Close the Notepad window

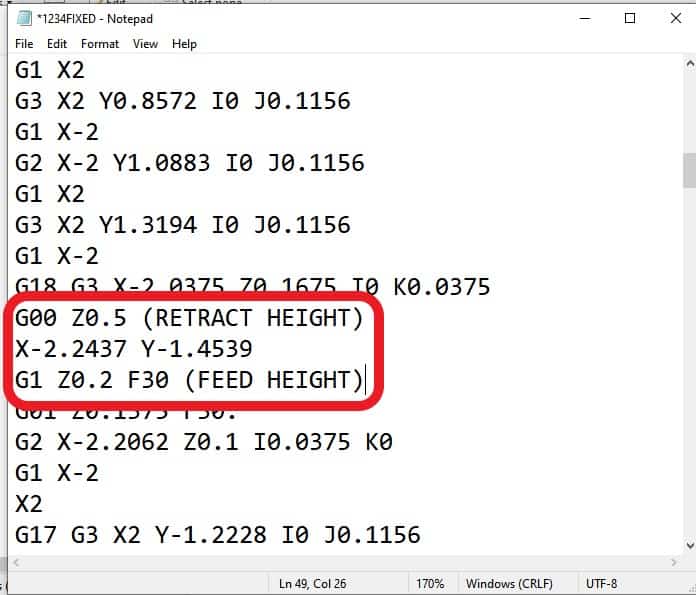pyautogui.click(x=676, y=19)
